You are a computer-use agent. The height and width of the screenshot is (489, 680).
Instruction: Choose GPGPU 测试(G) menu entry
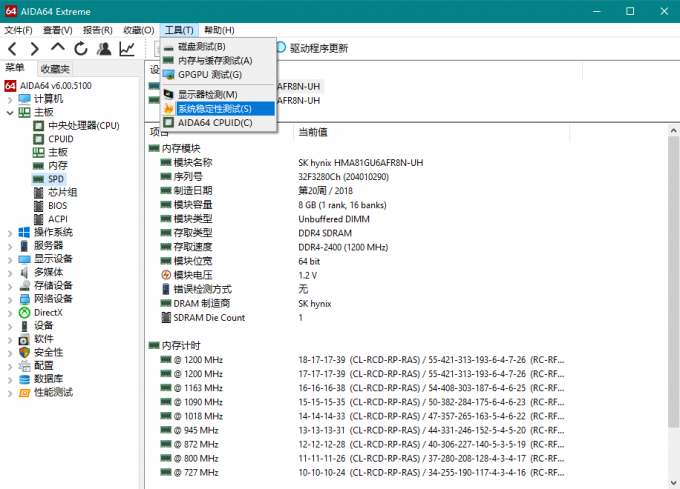219,75
